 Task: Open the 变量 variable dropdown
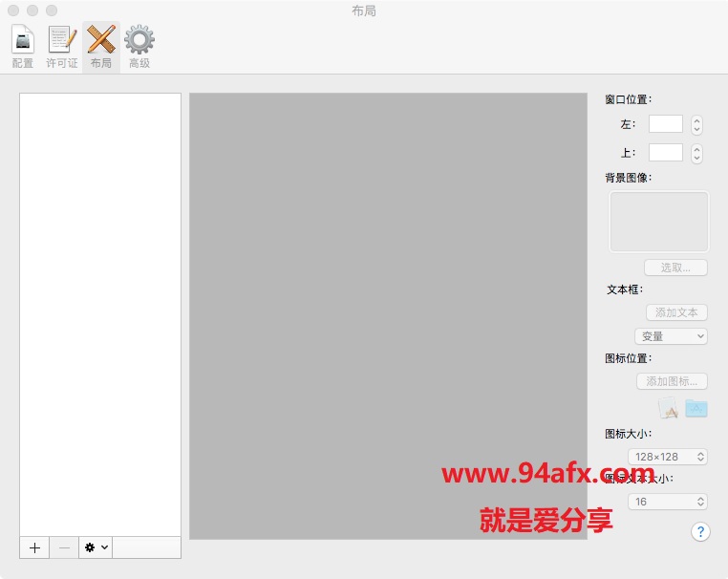click(x=671, y=336)
